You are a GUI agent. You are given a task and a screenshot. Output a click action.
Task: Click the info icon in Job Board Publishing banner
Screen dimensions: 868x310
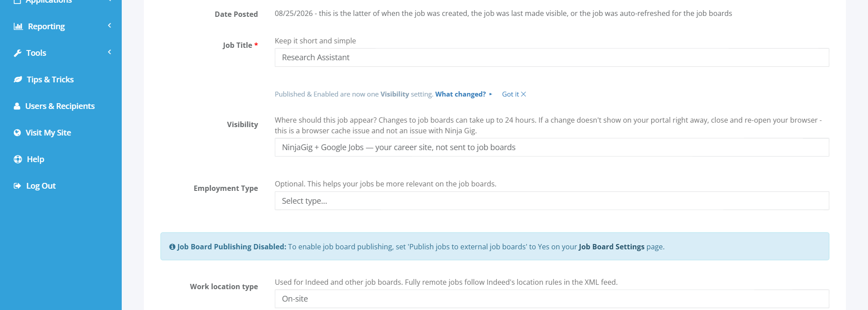pyautogui.click(x=172, y=247)
